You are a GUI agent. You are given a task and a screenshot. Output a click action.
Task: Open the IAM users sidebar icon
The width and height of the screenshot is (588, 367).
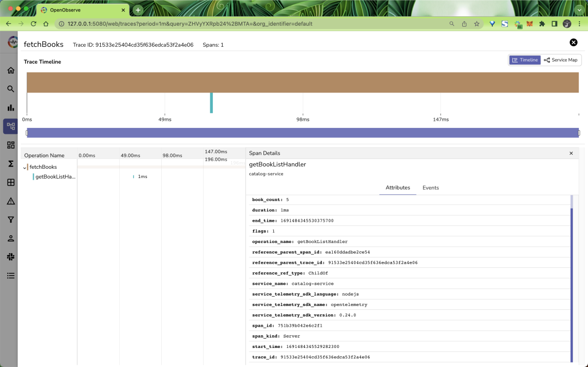click(10, 238)
